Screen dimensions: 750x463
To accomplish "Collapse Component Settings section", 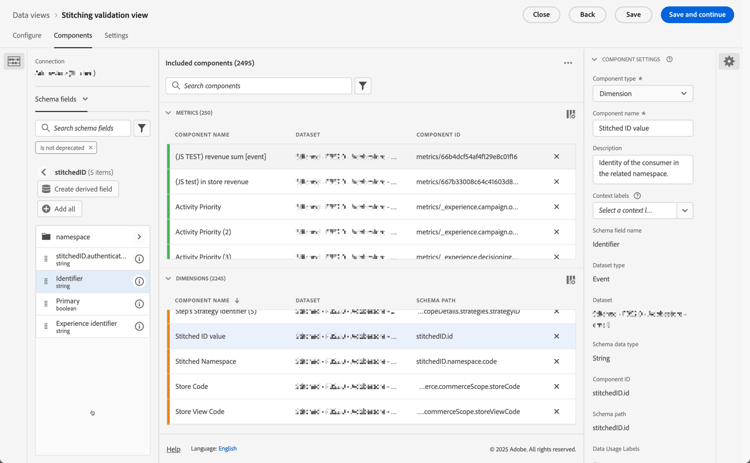I will (x=595, y=59).
